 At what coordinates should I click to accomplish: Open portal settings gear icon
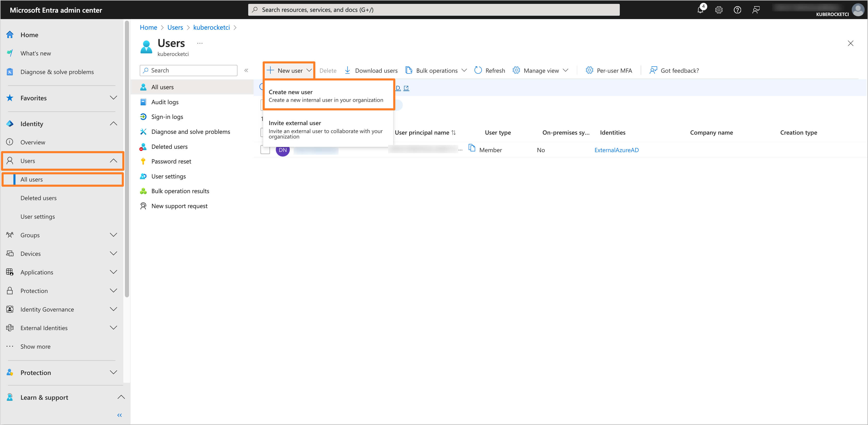(719, 10)
